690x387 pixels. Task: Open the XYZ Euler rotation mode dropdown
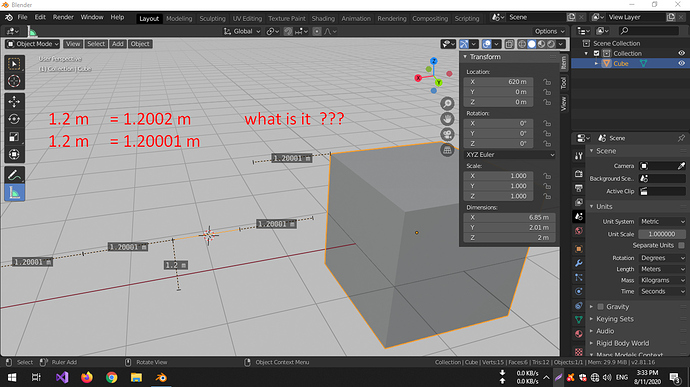[509, 155]
